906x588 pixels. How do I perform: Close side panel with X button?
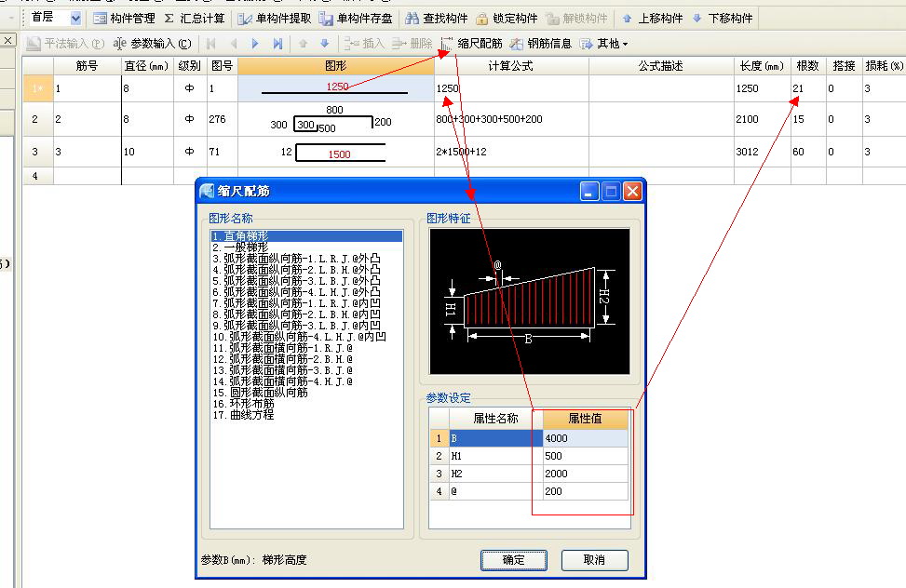click(x=7, y=40)
